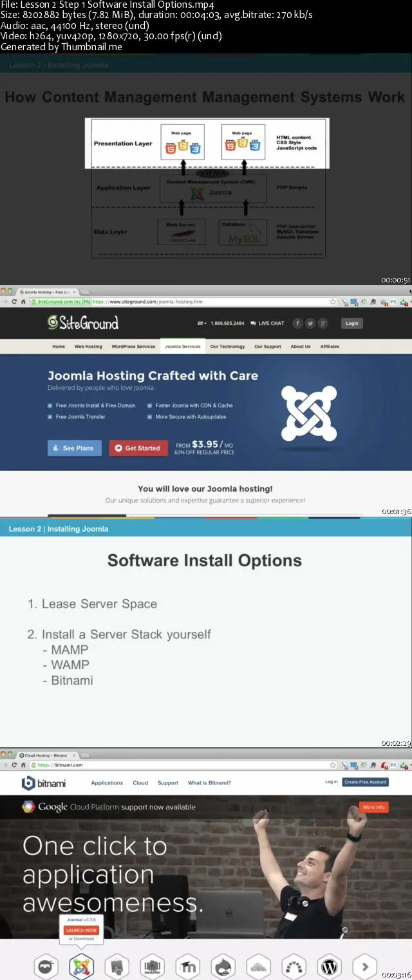Toggle Faster Joomla with CDN & Cache checkbox

point(149,405)
